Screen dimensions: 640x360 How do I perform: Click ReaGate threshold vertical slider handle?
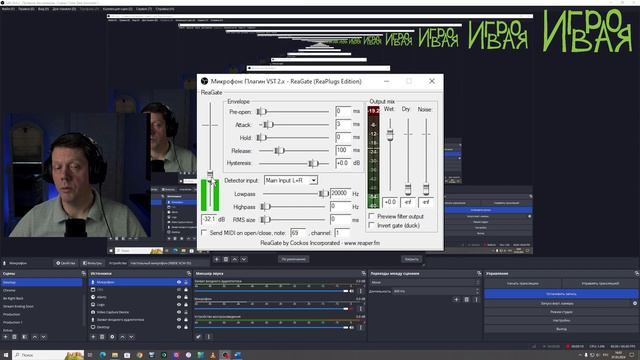(210, 175)
